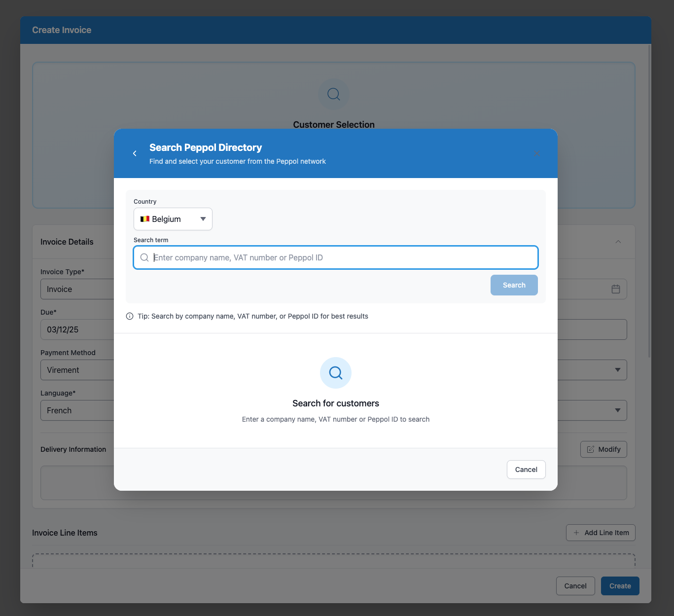Click the search term input field
674x616 pixels.
click(335, 257)
